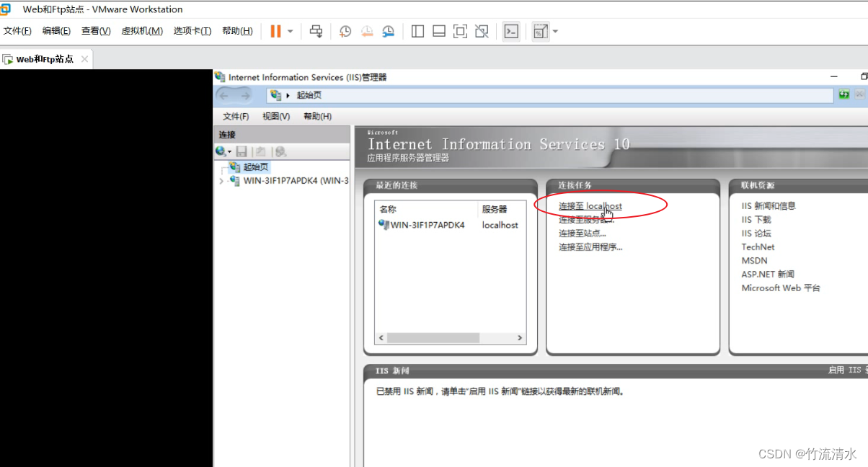868x467 pixels.
Task: Expand WIN-3IF1P7APDK4 server tree node
Action: 221,181
